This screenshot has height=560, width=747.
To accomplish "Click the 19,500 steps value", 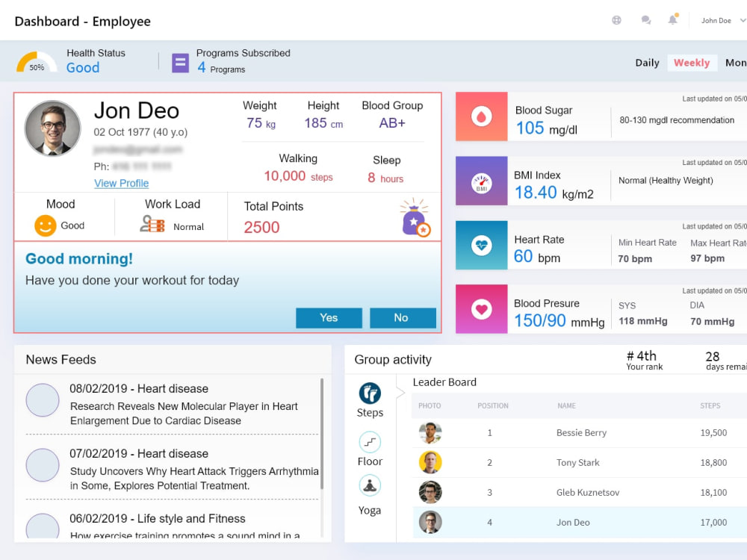I will [713, 433].
